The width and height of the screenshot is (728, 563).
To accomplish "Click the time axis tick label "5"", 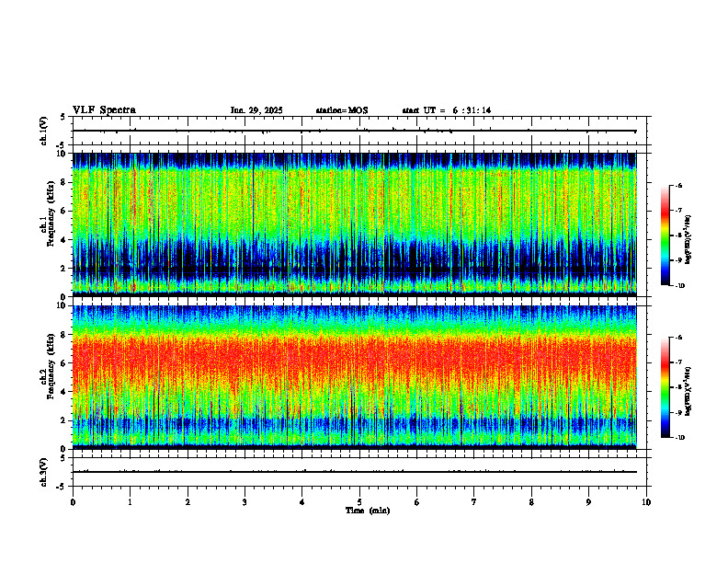I will point(359,502).
